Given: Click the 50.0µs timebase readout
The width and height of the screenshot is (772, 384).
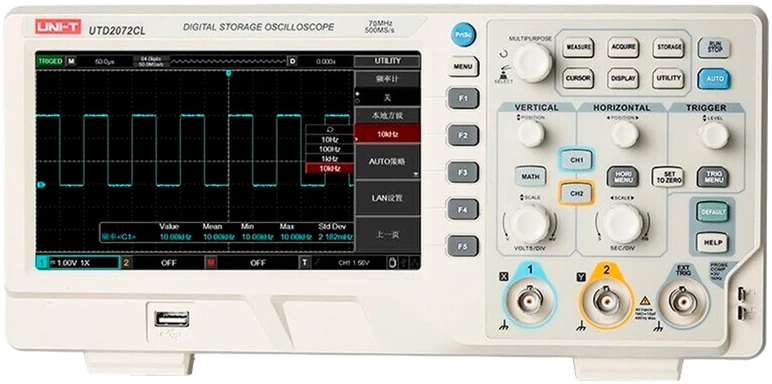Looking at the screenshot, I should [x=104, y=62].
